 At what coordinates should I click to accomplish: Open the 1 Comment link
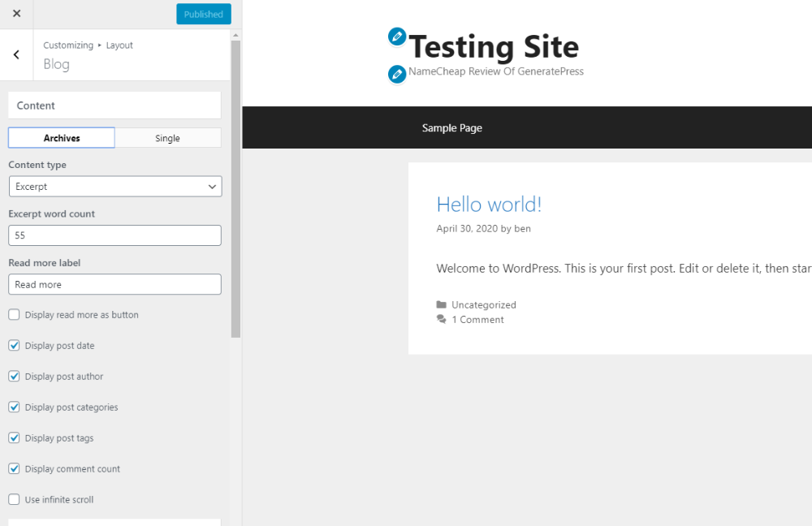tap(477, 320)
